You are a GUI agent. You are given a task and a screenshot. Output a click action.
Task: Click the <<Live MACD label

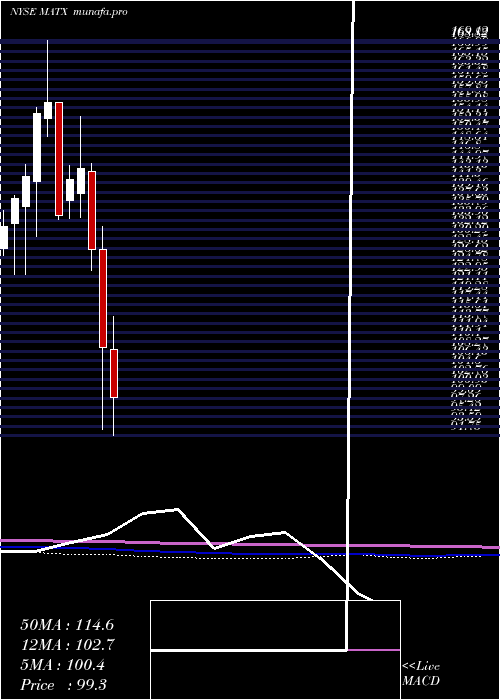[x=421, y=674]
